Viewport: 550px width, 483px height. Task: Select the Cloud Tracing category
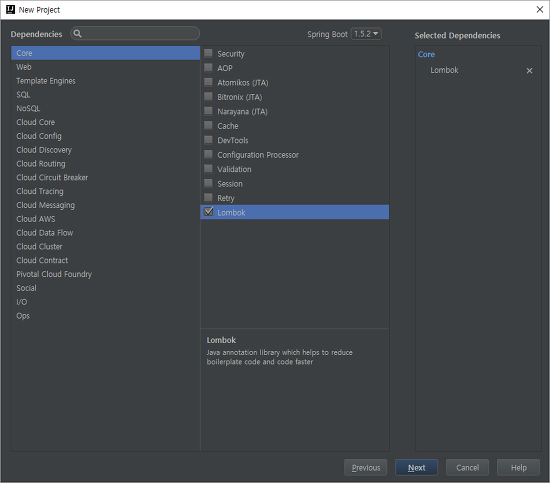[x=106, y=191]
